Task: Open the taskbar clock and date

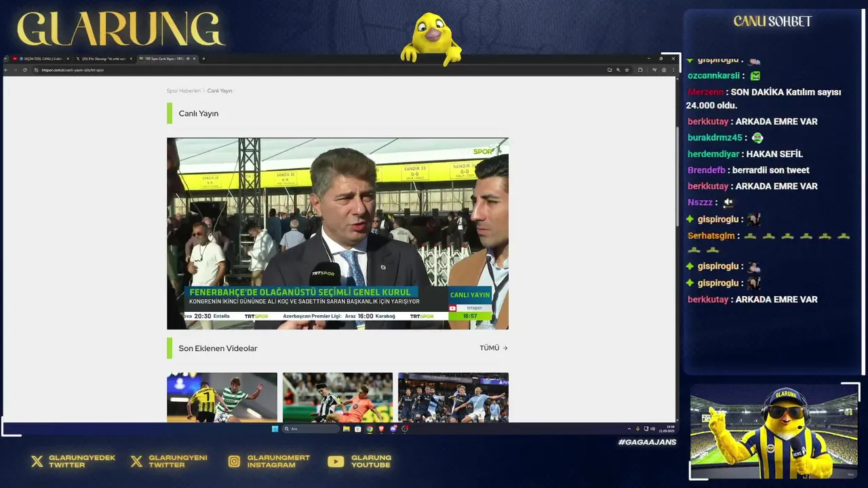Action: (667, 429)
